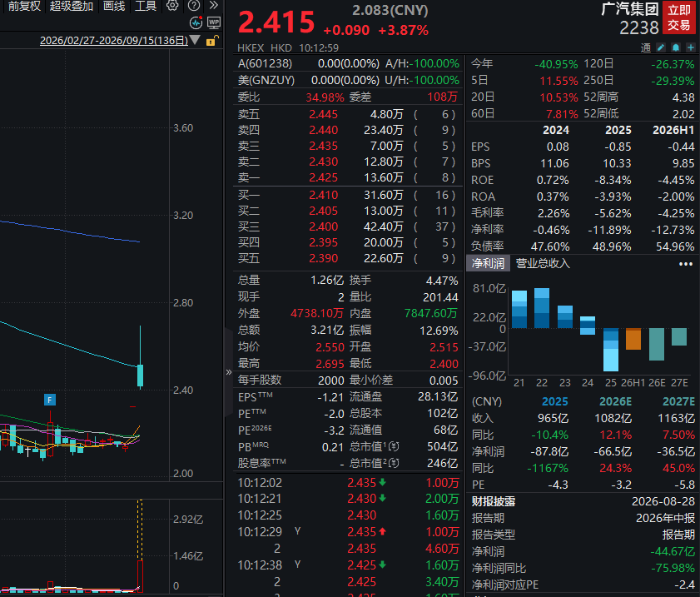Image resolution: width=700 pixels, height=597 pixels.
Task: Click 负债率 row label
Action: pos(487,246)
